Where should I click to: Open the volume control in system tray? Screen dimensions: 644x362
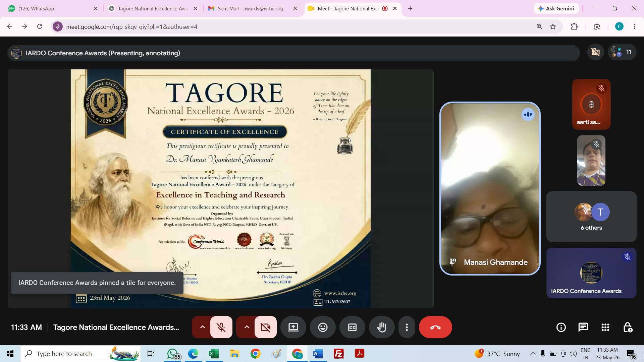coord(573,354)
